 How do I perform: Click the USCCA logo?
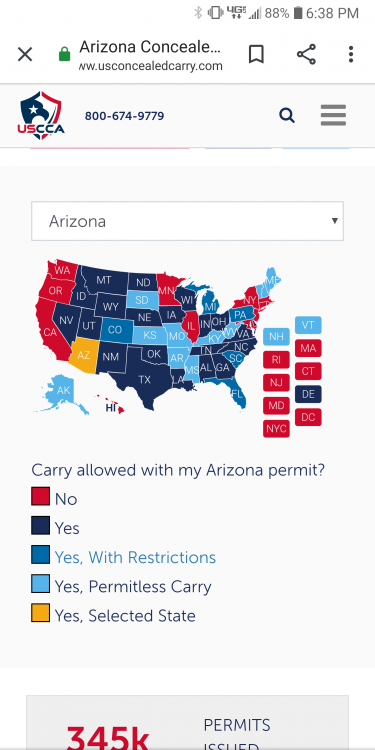[41, 115]
